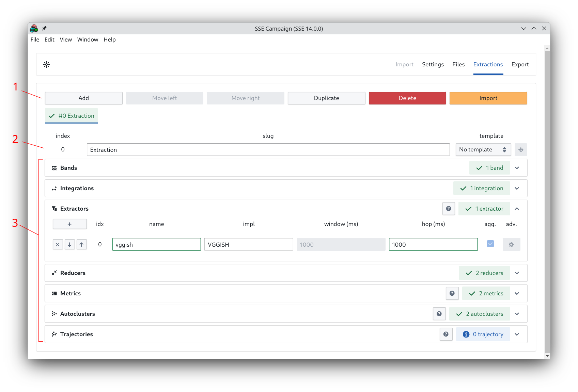578x392 pixels.
Task: Remove the vggish extractor row with X
Action: click(x=58, y=244)
